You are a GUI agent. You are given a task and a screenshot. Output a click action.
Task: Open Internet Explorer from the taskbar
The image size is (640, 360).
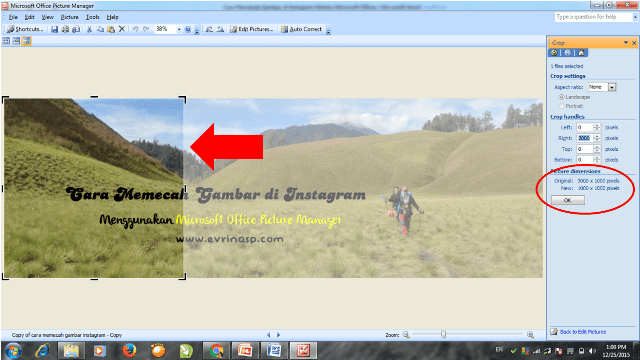point(42,351)
